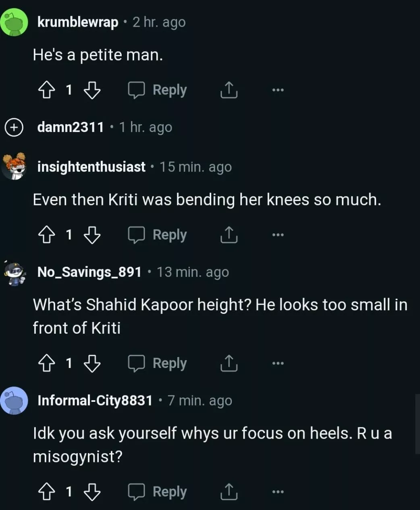Viewport: 420px width, 510px height.
Task: Open more options on krumblewrap's comment
Action: (x=278, y=90)
